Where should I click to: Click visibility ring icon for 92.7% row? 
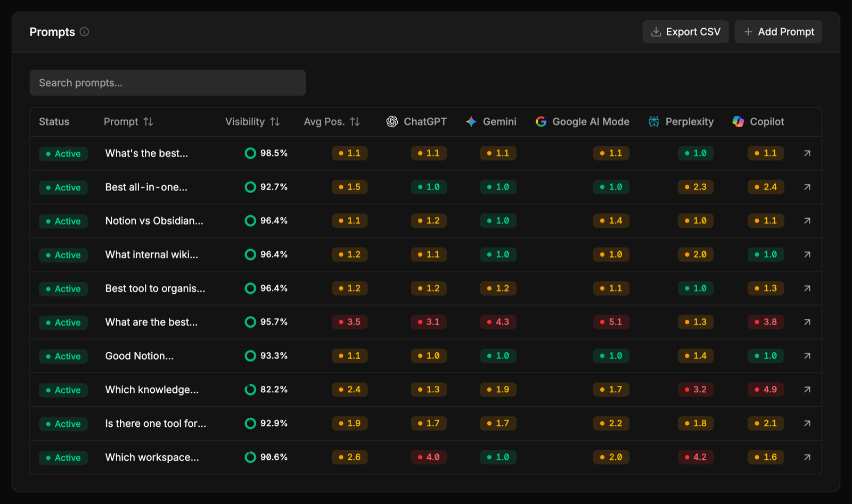(250, 187)
